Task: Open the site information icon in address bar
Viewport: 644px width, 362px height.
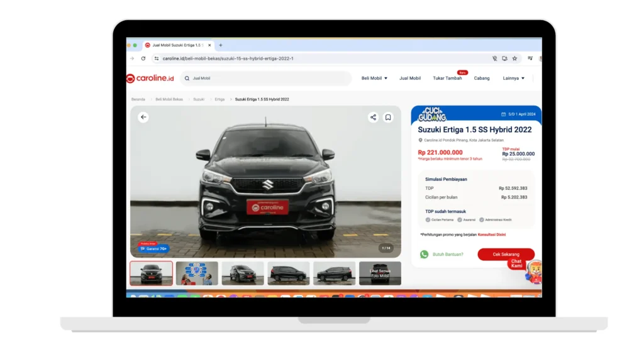Action: pyautogui.click(x=157, y=58)
